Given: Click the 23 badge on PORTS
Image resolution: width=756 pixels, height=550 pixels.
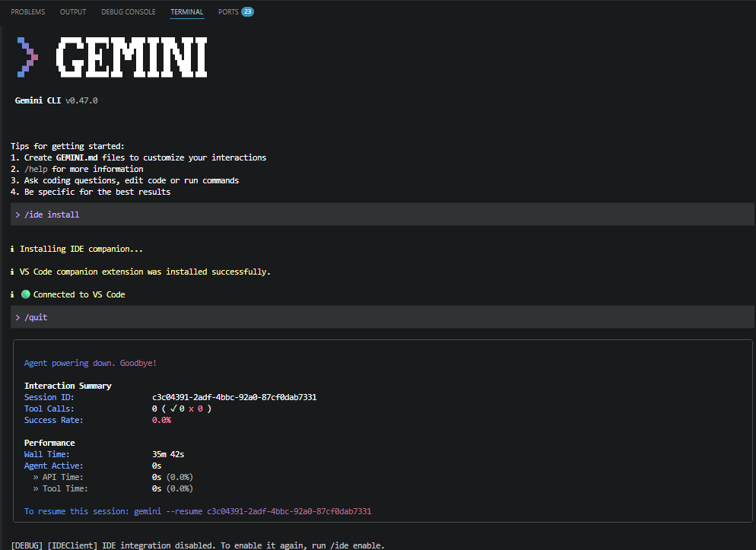Looking at the screenshot, I should click(247, 11).
